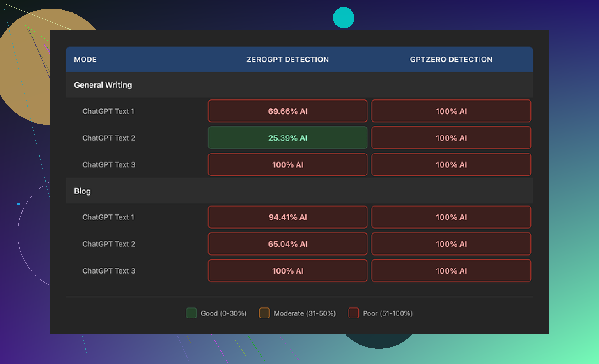Click ZeroGPT 100% AI cell for Blog Text 3
The image size is (599, 364).
(x=287, y=271)
